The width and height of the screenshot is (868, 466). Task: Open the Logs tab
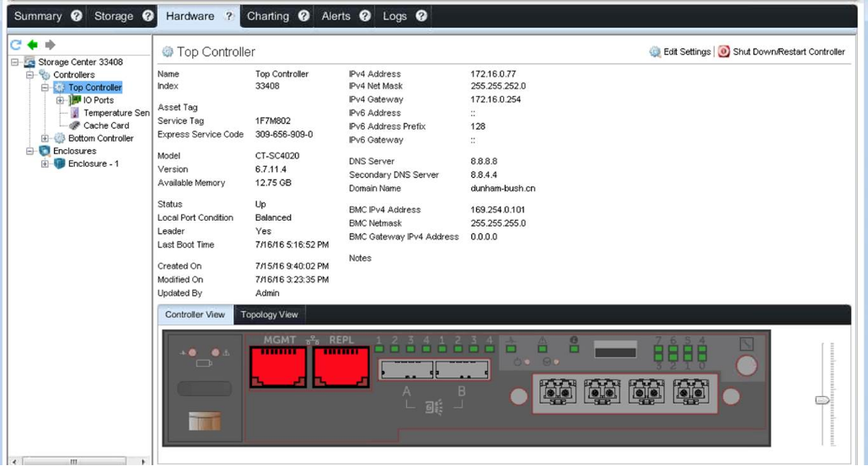[394, 16]
